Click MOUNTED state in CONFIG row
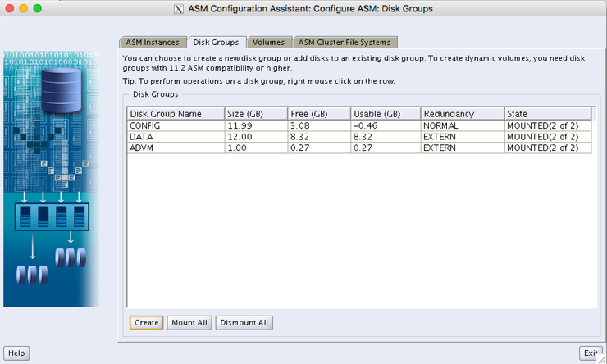This screenshot has width=607, height=364. coord(548,125)
